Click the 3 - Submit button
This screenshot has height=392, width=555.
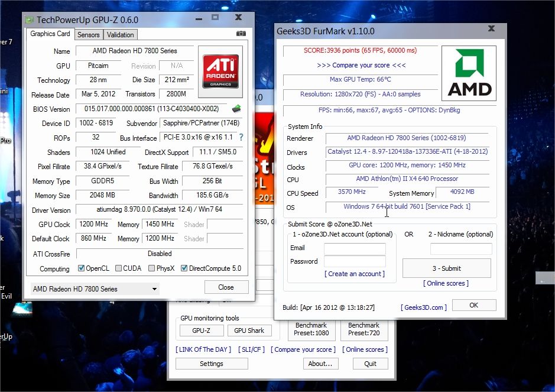pos(447,268)
